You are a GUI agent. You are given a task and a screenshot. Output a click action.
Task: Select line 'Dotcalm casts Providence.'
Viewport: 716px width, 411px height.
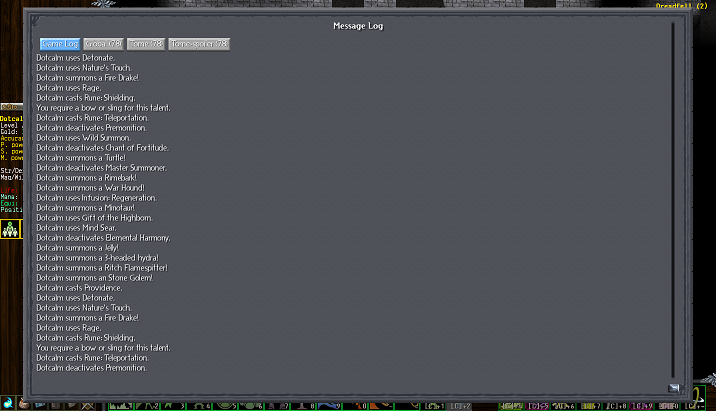click(x=79, y=288)
